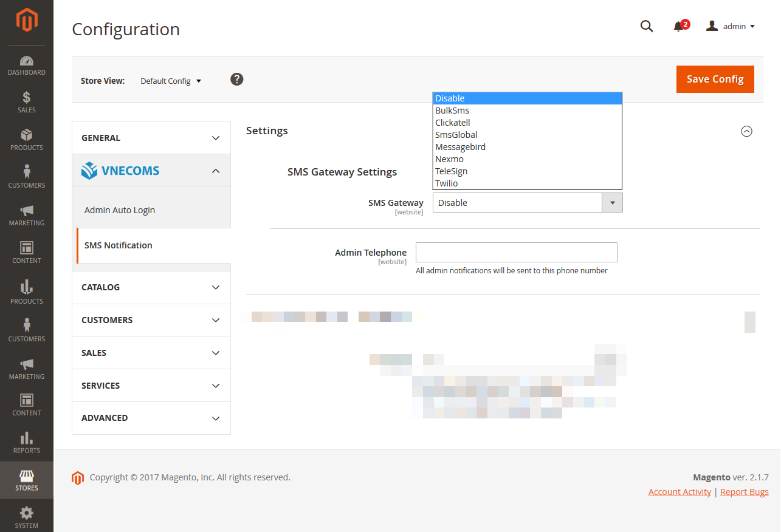Open the Sales sidebar menu
781x532 pixels.
pyautogui.click(x=27, y=102)
